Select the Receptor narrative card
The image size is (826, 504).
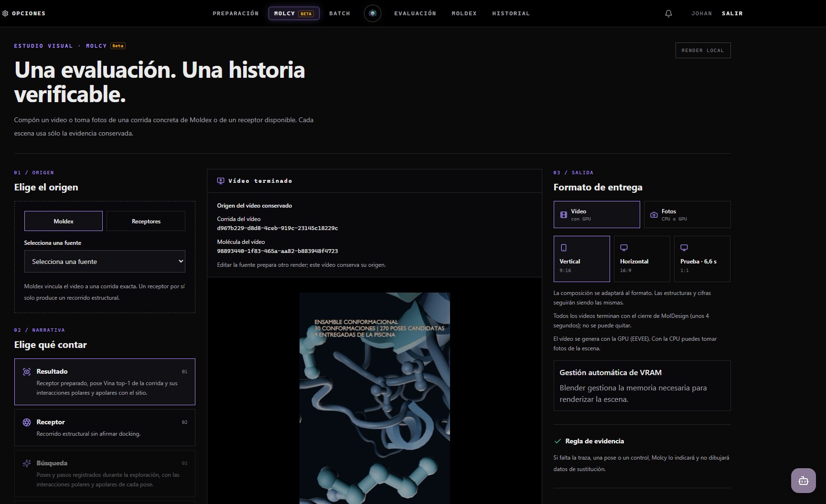click(x=105, y=428)
